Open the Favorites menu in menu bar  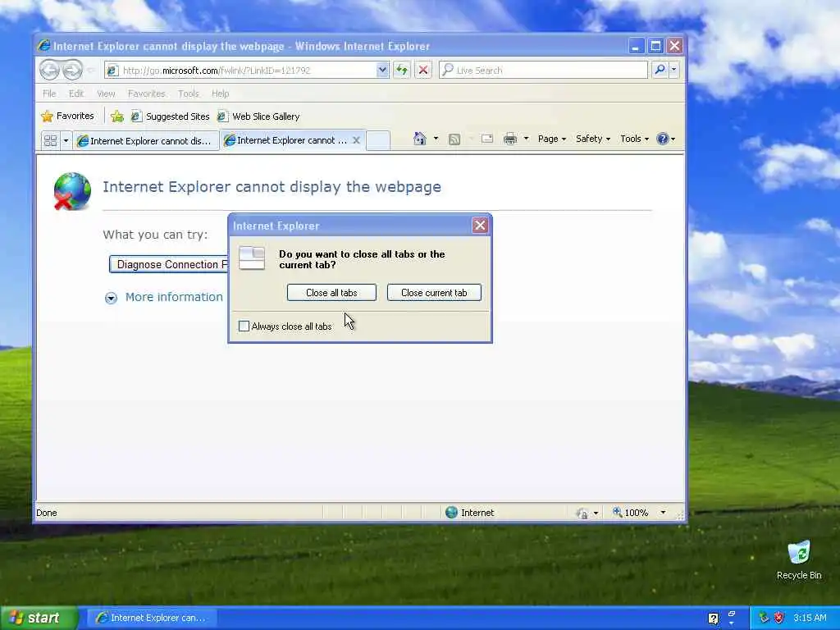(x=146, y=94)
